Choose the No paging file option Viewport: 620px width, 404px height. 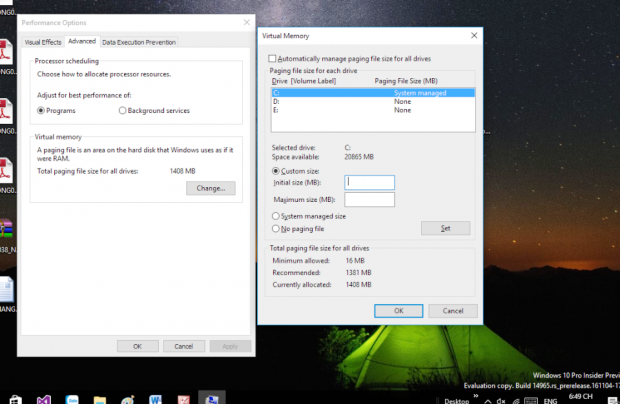pos(276,228)
